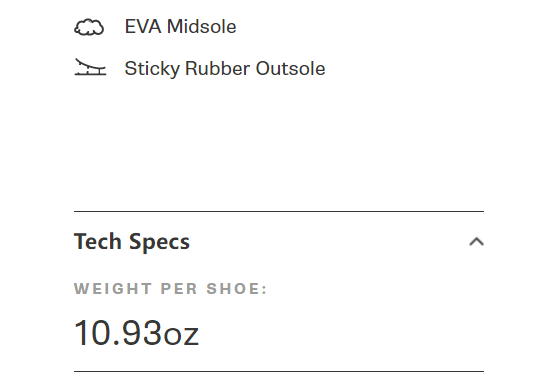
Task: Click the word WEIGHT in spec label
Action: (113, 288)
